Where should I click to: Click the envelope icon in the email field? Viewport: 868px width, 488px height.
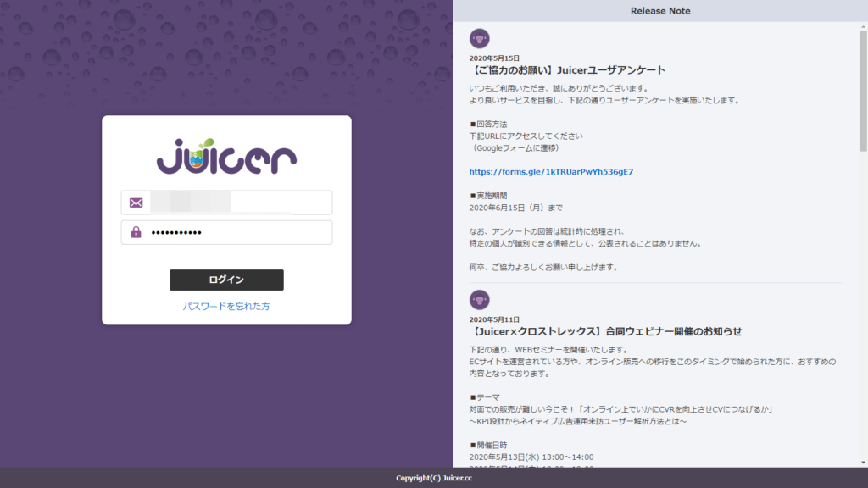click(x=136, y=203)
